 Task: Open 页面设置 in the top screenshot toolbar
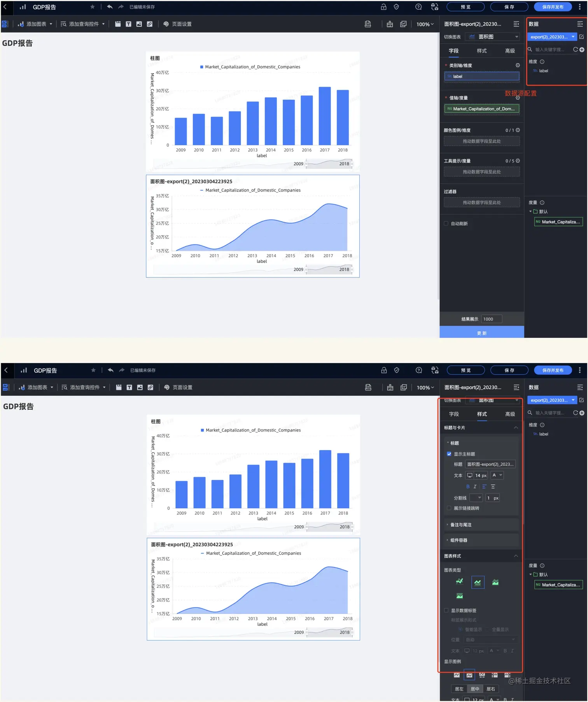[x=177, y=24]
